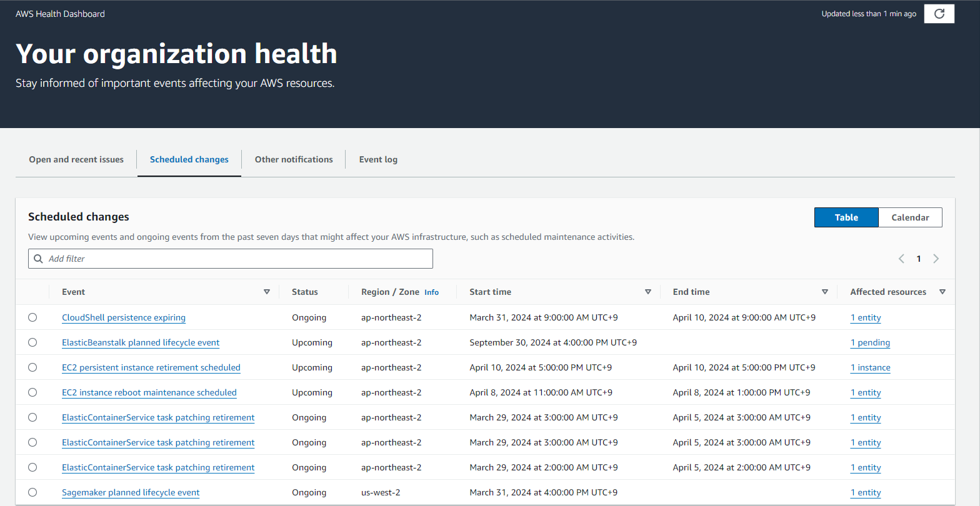Select the ElasticBeanstalk planned lifecycle event radio

click(32, 342)
